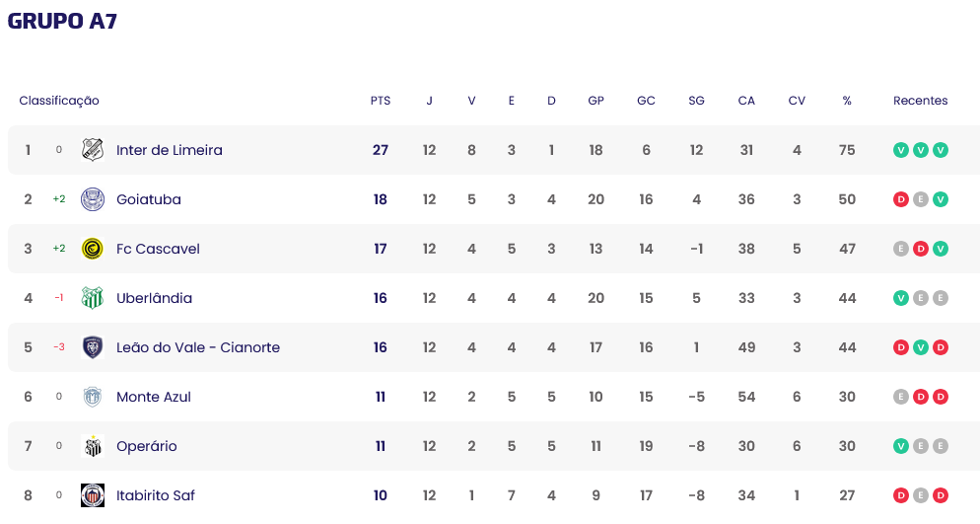The image size is (980, 524).
Task: Click the SG column header
Action: 696,101
